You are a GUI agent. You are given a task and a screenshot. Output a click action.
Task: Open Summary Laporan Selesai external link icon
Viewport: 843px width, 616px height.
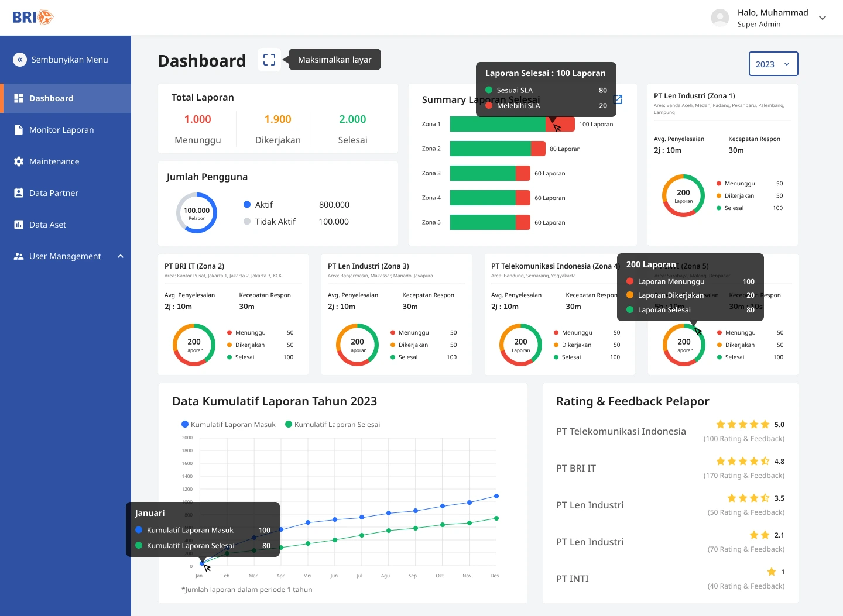point(618,99)
